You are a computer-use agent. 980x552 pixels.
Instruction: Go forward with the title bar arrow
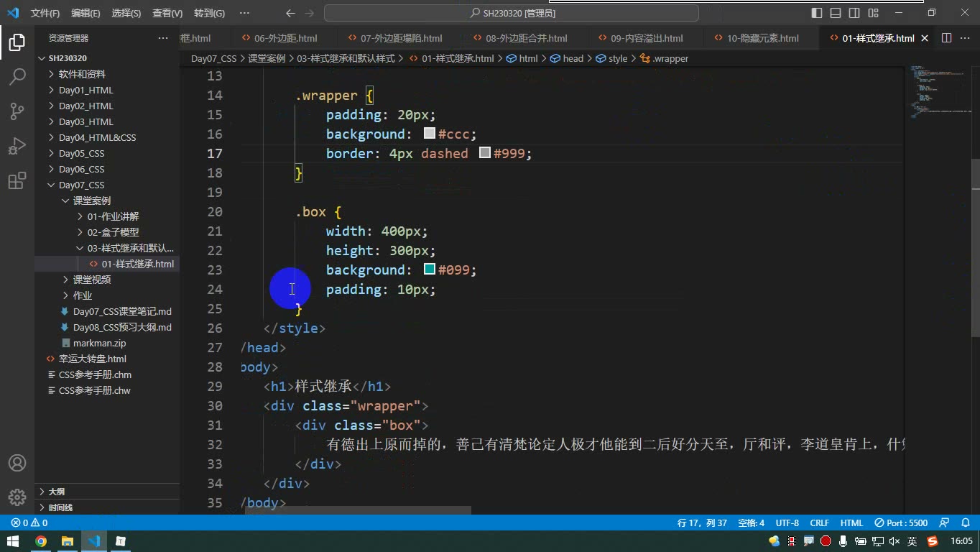click(310, 13)
